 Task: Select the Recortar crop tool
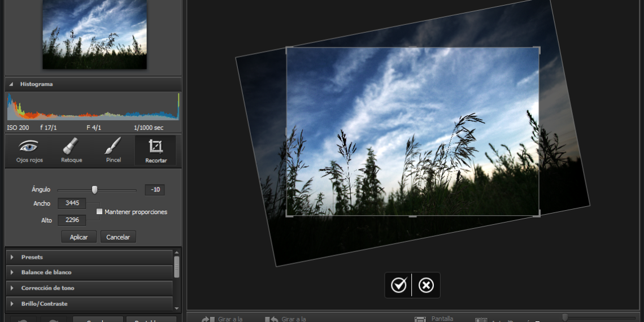156,150
